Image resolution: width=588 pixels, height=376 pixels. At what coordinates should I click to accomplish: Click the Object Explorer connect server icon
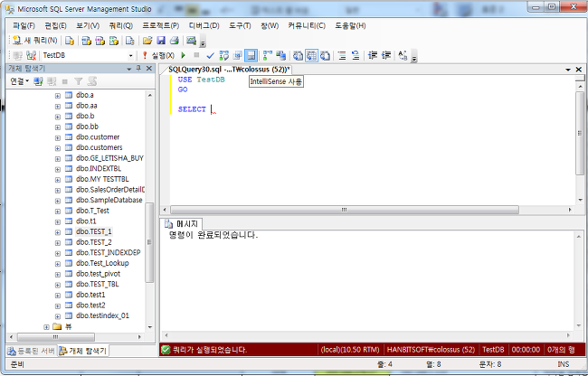coord(38,81)
